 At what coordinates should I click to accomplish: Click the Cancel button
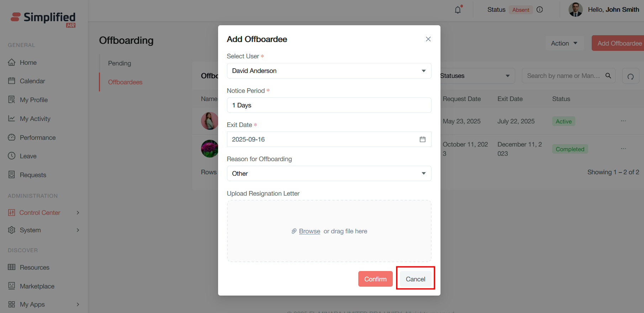pos(415,279)
